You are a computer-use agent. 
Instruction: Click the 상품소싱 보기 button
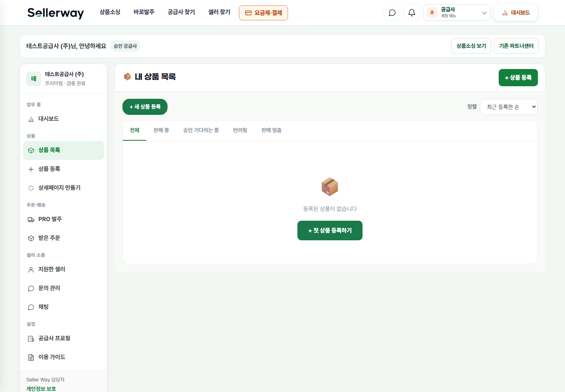click(x=471, y=46)
